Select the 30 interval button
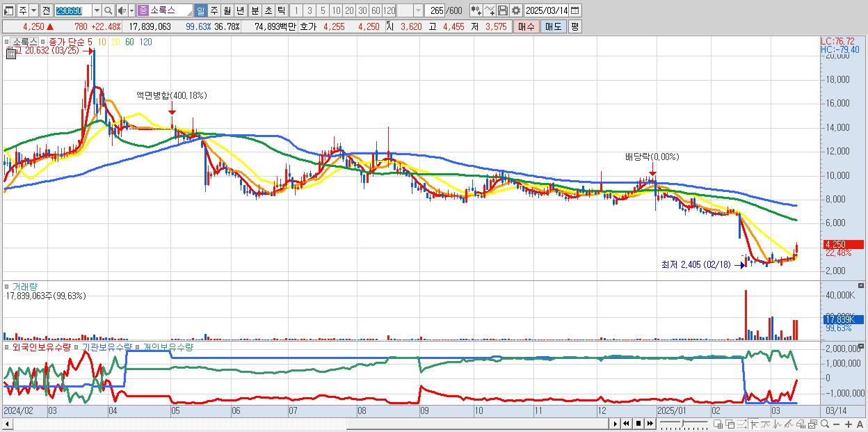Image resolution: width=868 pixels, height=432 pixels. (x=362, y=10)
